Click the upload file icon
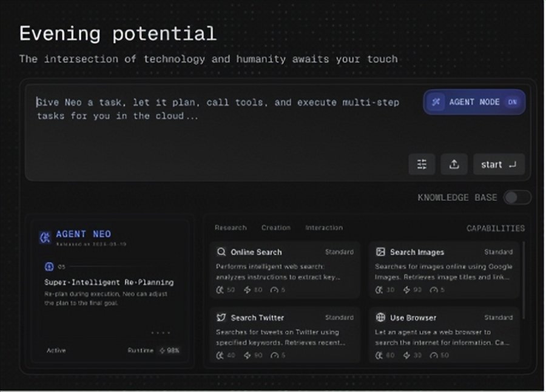This screenshot has width=546, height=392. 454,164
